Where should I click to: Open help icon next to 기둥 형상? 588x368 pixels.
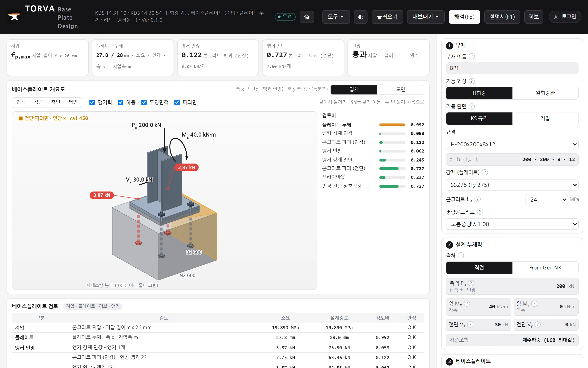(x=472, y=81)
